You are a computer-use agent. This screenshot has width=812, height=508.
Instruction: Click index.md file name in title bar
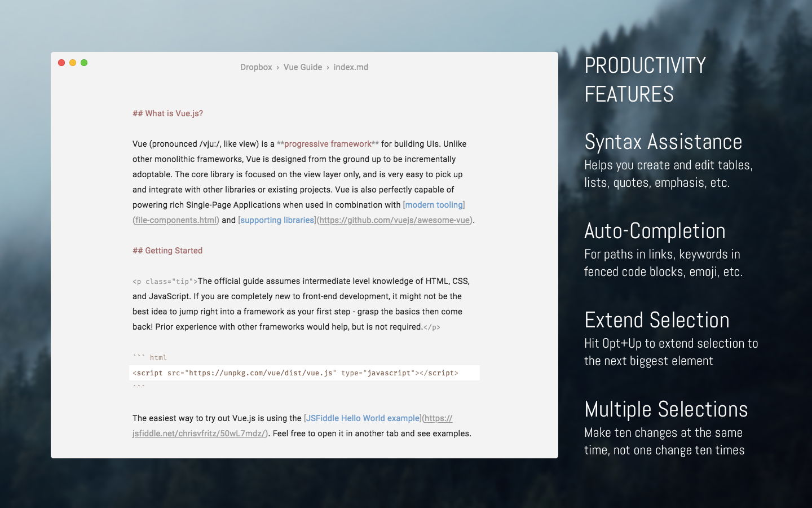point(351,67)
